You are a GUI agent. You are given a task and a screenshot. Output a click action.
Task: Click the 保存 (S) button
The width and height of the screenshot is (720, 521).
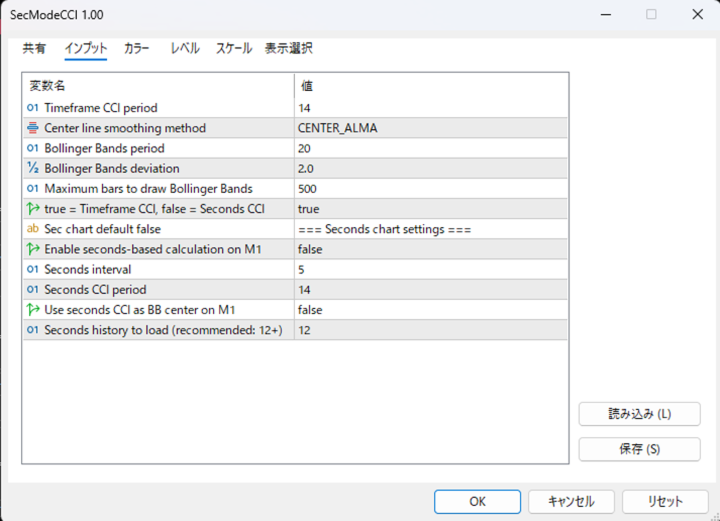tap(640, 449)
